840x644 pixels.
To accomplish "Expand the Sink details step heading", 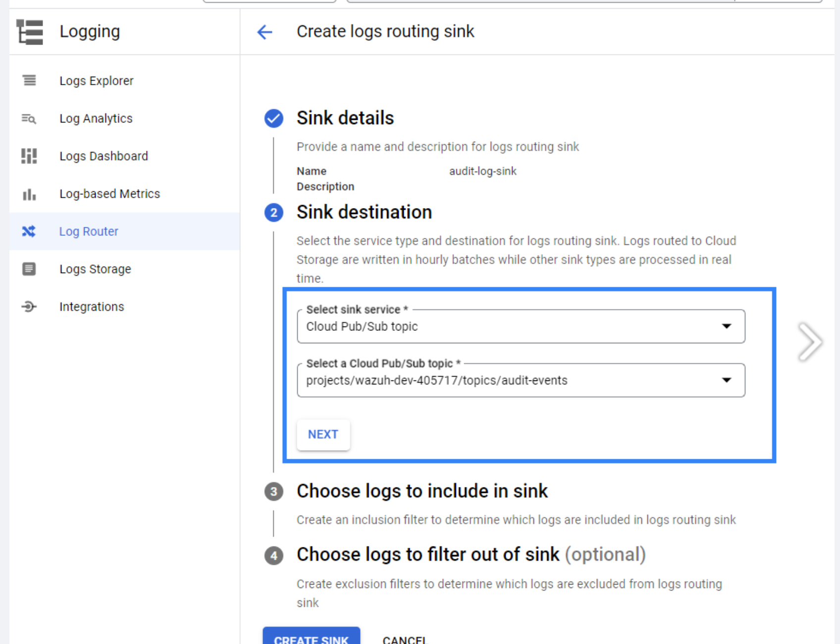I will pyautogui.click(x=345, y=118).
